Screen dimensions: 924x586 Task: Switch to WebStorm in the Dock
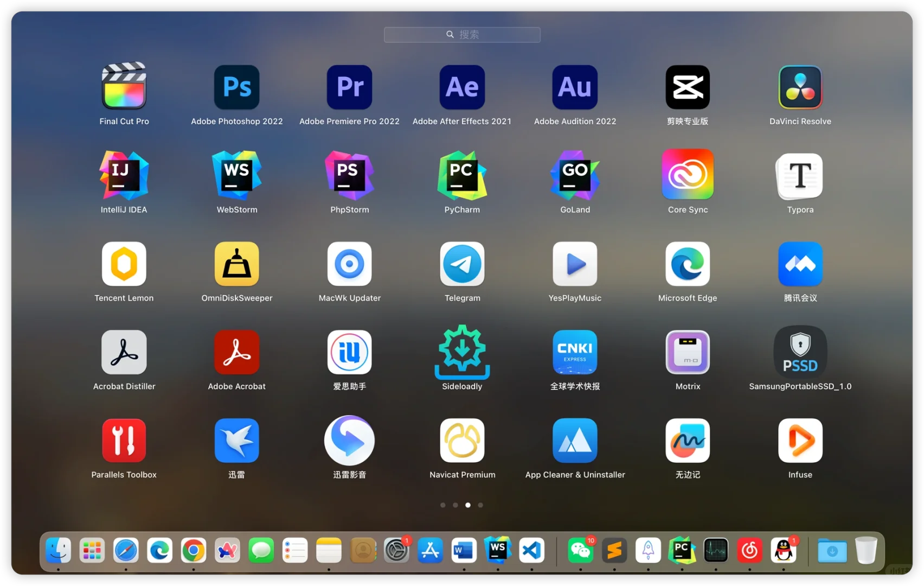pos(498,551)
